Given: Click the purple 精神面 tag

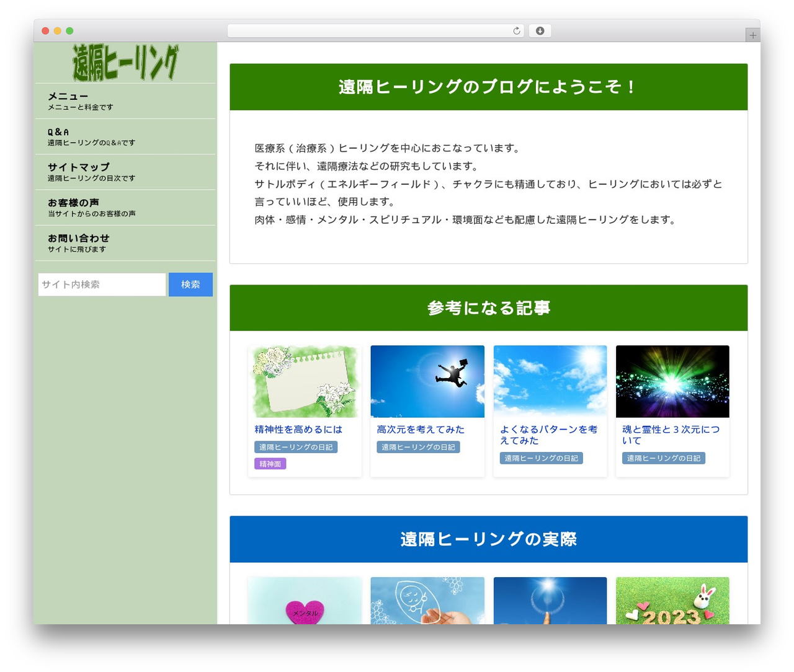Looking at the screenshot, I should pyautogui.click(x=270, y=464).
